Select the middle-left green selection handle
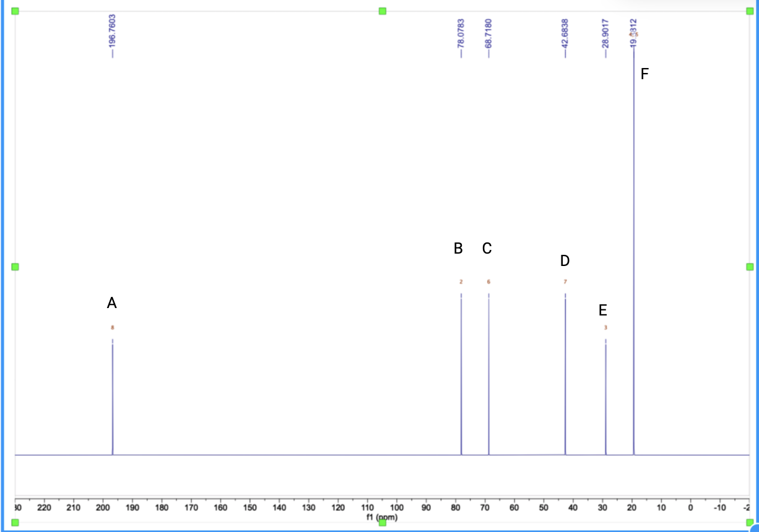This screenshot has width=759, height=532. click(15, 267)
